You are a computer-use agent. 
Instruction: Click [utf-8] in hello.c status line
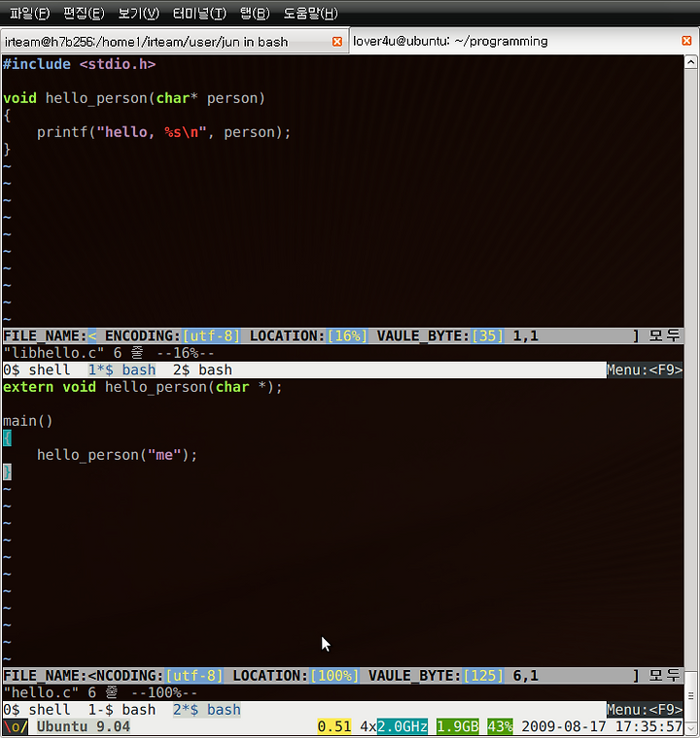[194, 676]
